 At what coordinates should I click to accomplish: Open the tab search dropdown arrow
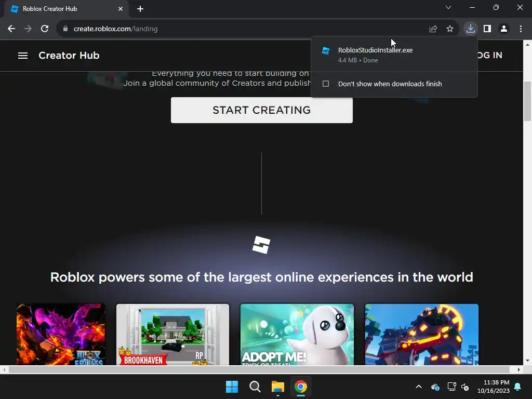click(448, 7)
